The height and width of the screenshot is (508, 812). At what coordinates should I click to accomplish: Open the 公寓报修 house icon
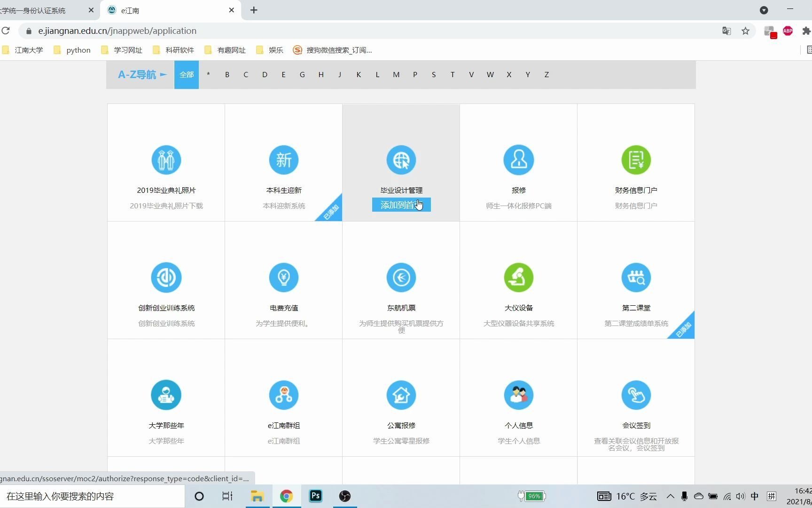click(401, 395)
